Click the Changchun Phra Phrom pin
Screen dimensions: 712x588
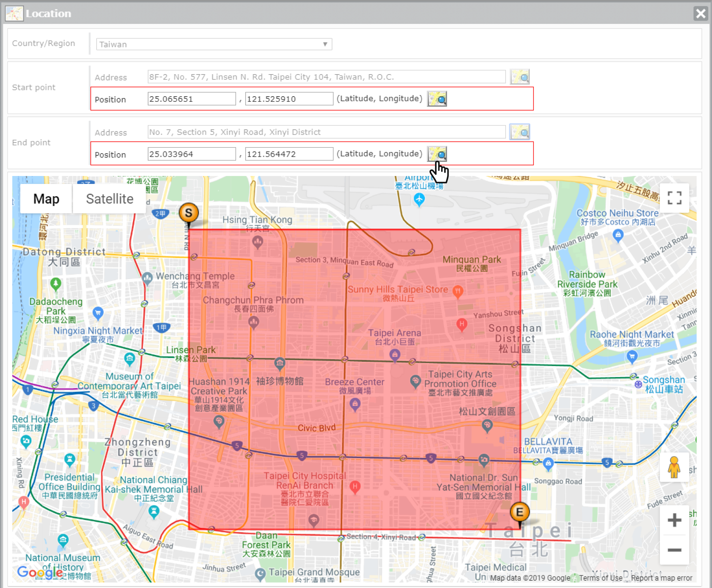[254, 323]
